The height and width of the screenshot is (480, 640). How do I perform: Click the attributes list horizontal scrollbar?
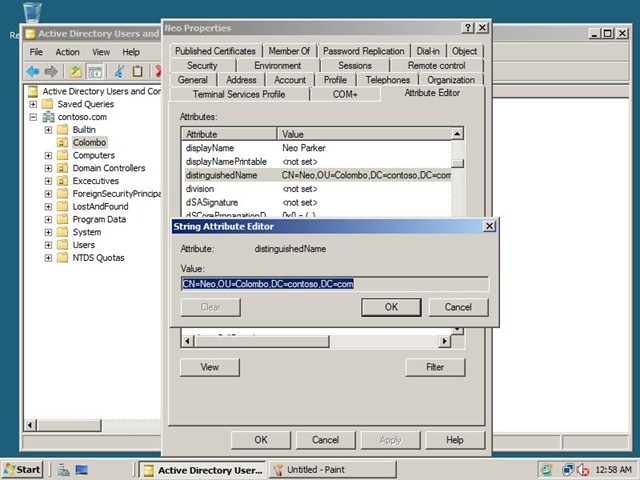point(316,341)
